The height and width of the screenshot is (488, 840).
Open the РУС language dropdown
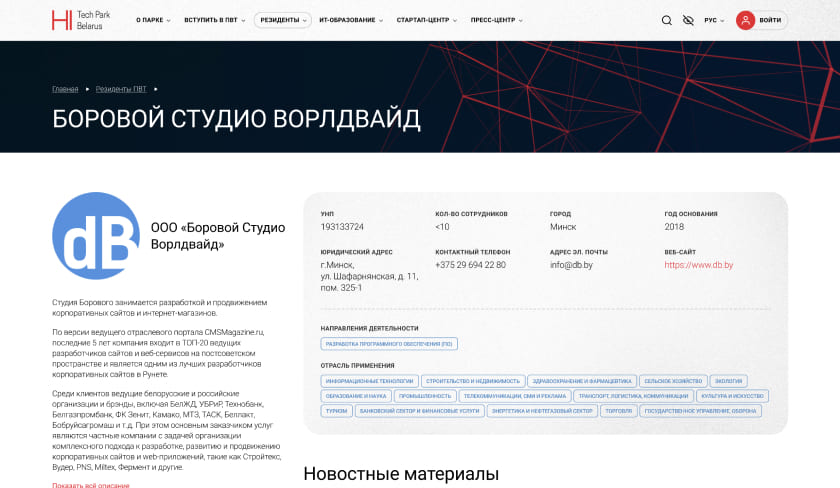(714, 20)
